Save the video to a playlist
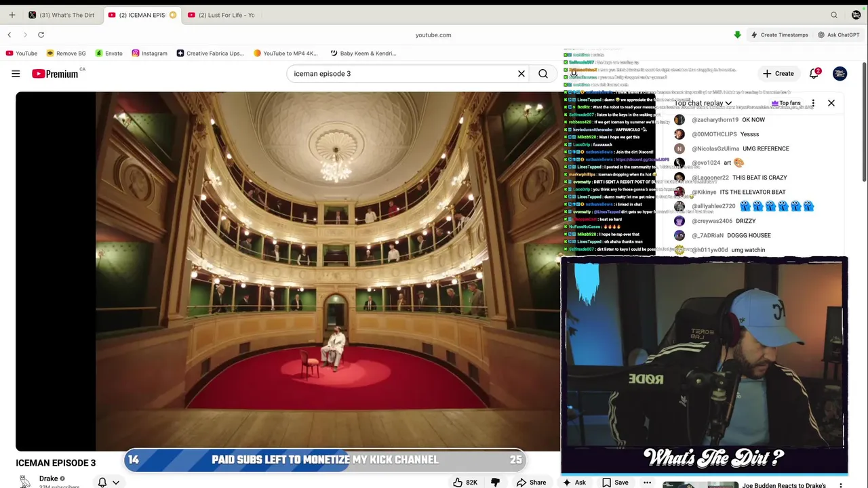This screenshot has width=868, height=488. (x=615, y=482)
